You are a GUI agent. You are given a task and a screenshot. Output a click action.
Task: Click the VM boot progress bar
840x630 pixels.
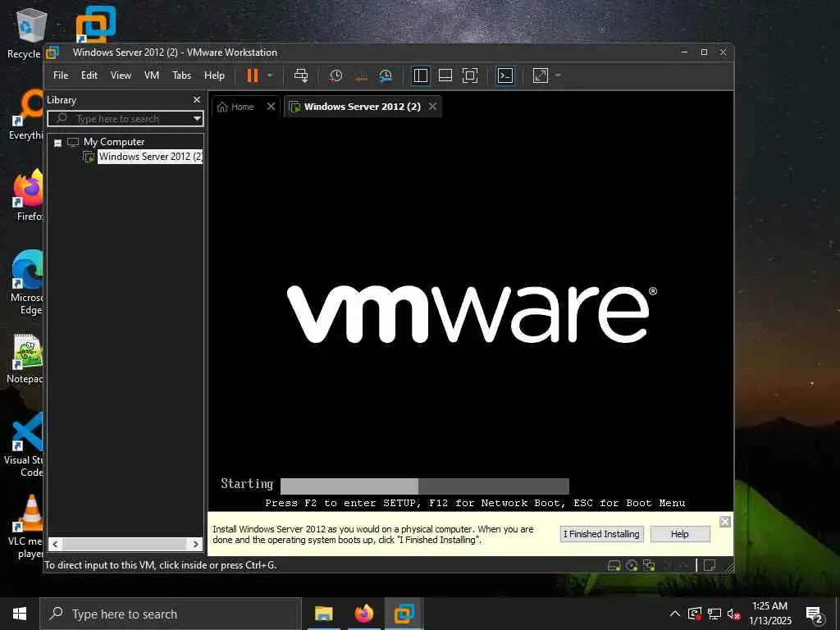tap(424, 486)
